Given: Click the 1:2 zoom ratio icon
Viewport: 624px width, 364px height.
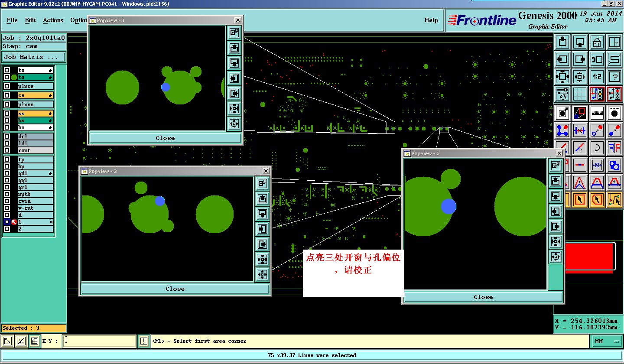Looking at the screenshot, I should pos(597,77).
